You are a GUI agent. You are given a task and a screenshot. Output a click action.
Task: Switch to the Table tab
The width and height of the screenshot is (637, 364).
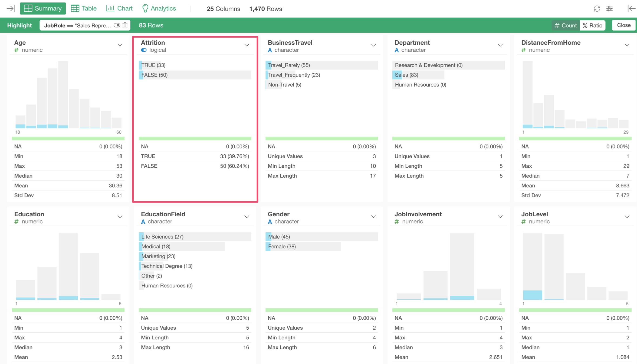[x=84, y=9]
